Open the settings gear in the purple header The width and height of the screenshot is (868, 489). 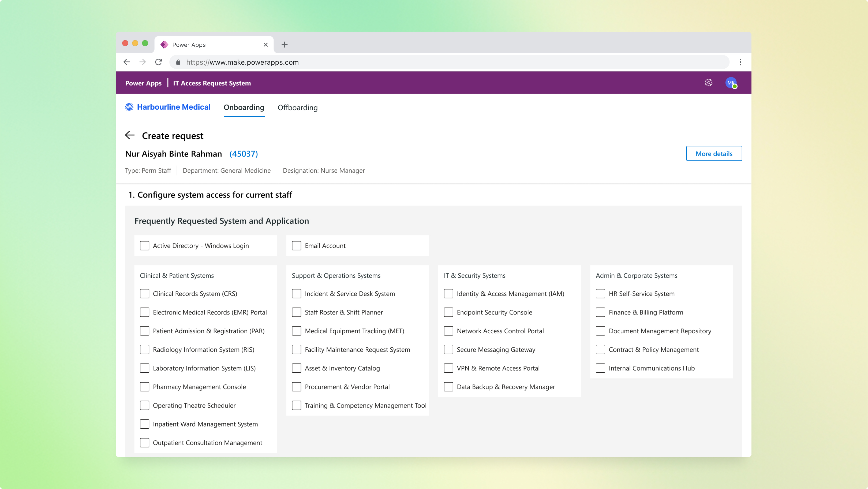(x=709, y=82)
